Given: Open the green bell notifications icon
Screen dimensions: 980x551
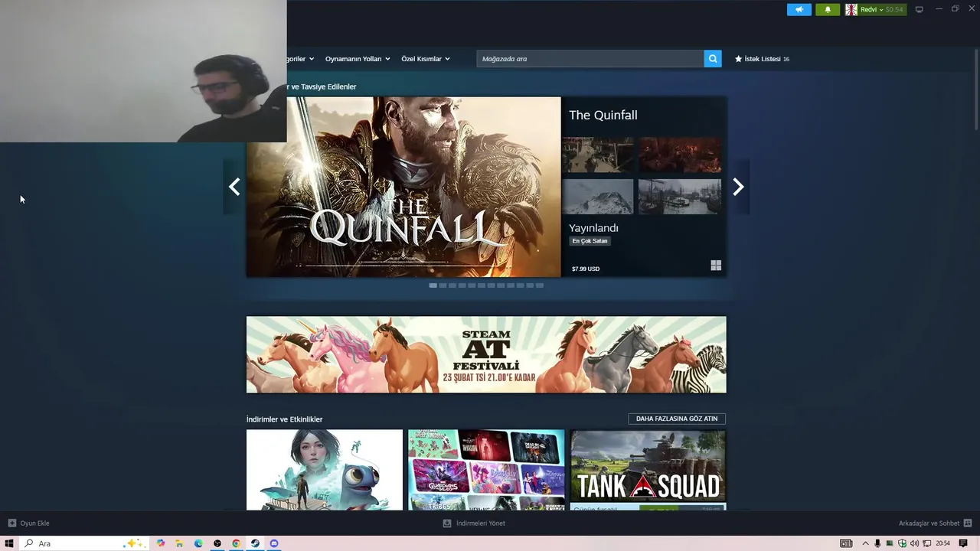Looking at the screenshot, I should tap(828, 9).
